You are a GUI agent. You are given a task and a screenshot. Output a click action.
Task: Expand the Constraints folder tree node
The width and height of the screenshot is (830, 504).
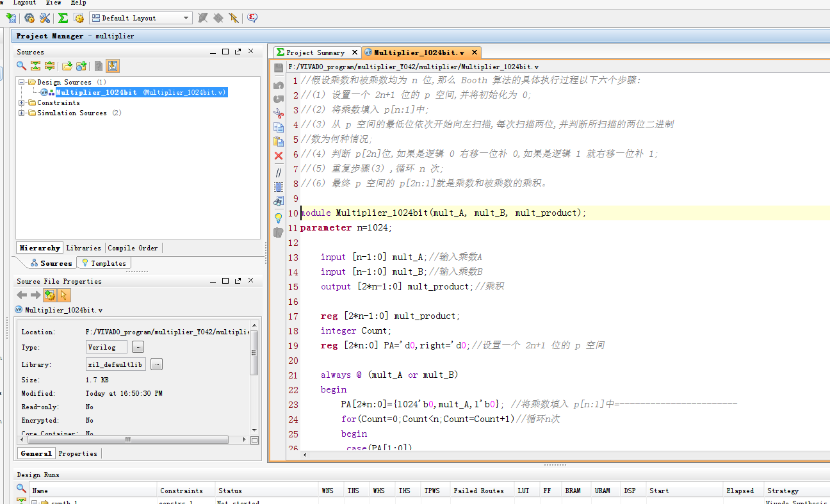pyautogui.click(x=22, y=102)
